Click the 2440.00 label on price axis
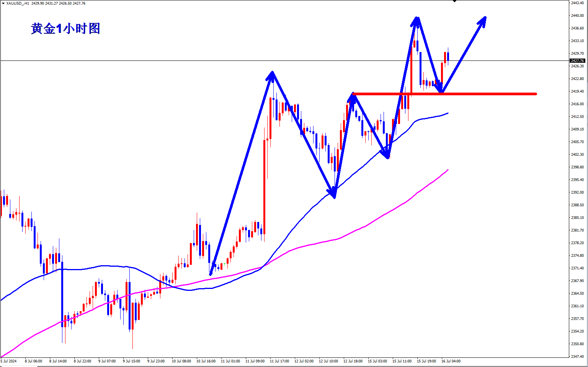 coord(577,15)
